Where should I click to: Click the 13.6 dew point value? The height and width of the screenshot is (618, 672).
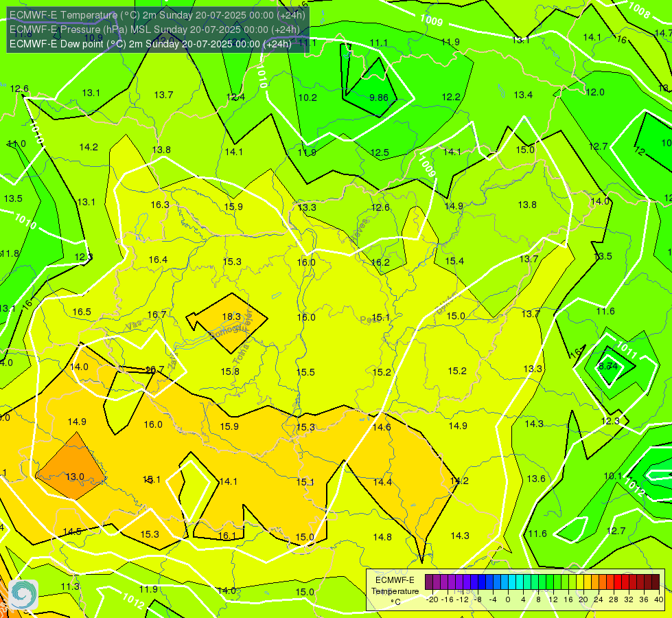point(536,479)
